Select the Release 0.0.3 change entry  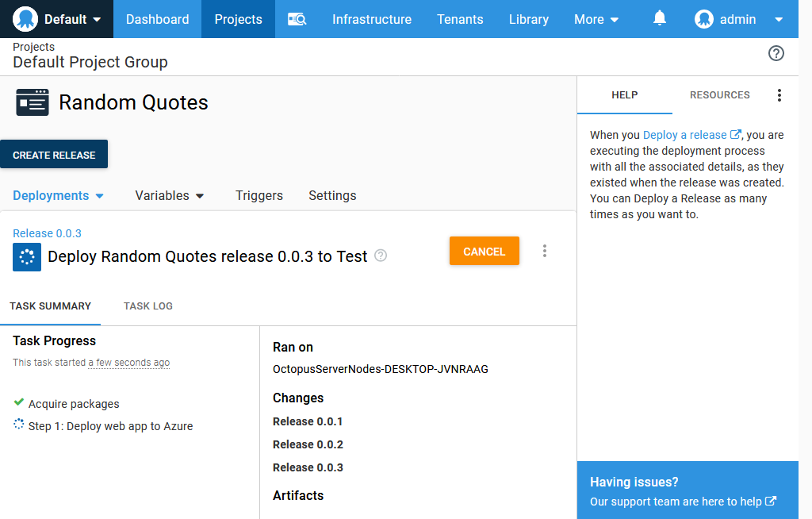coord(308,467)
